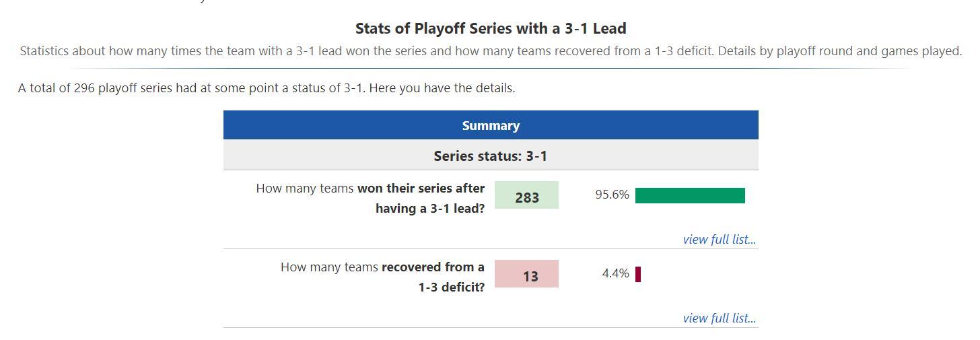980x340 pixels.
Task: Click 'having a 3-1 lead?' text line
Action: pyautogui.click(x=430, y=209)
